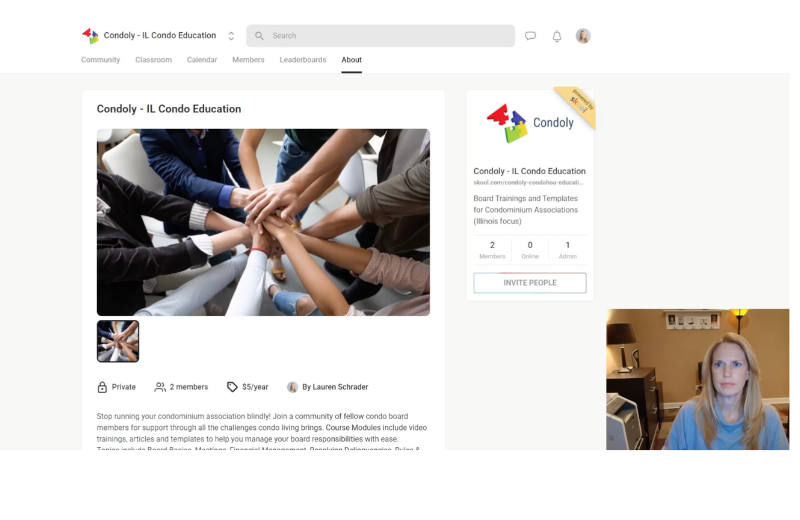Switch to the Members tab
Viewport: 800px width, 520px height.
click(x=248, y=60)
